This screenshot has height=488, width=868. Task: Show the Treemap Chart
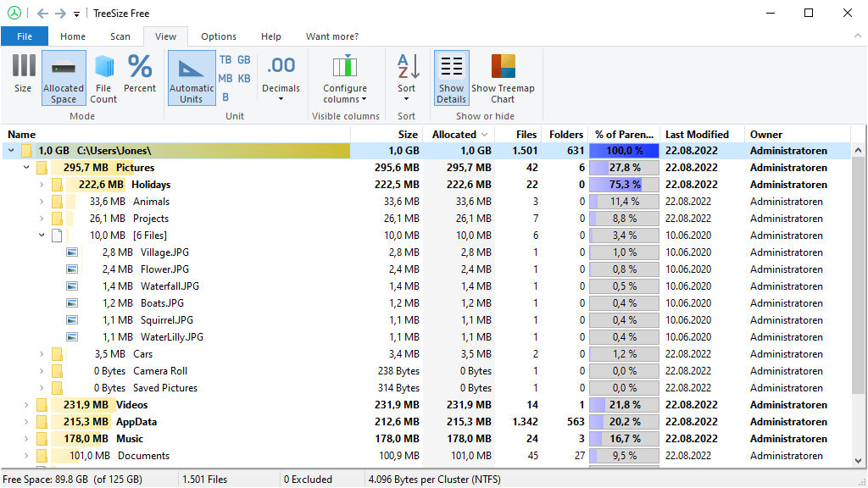pos(504,77)
